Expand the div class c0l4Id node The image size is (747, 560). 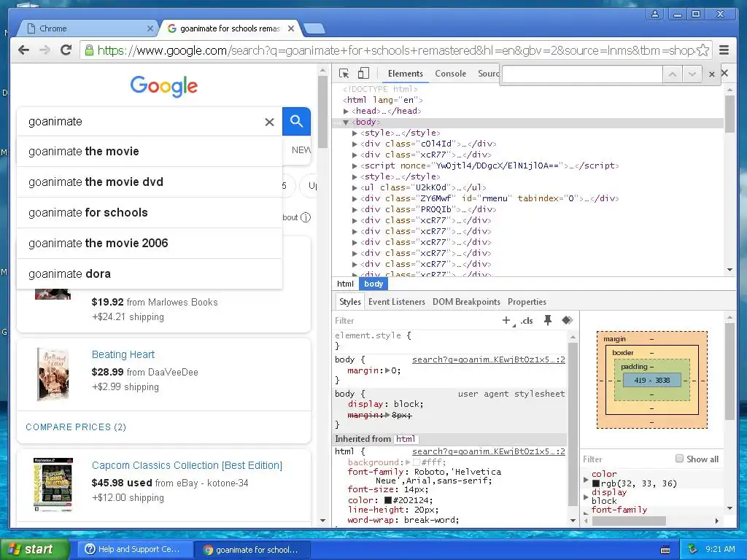point(355,144)
